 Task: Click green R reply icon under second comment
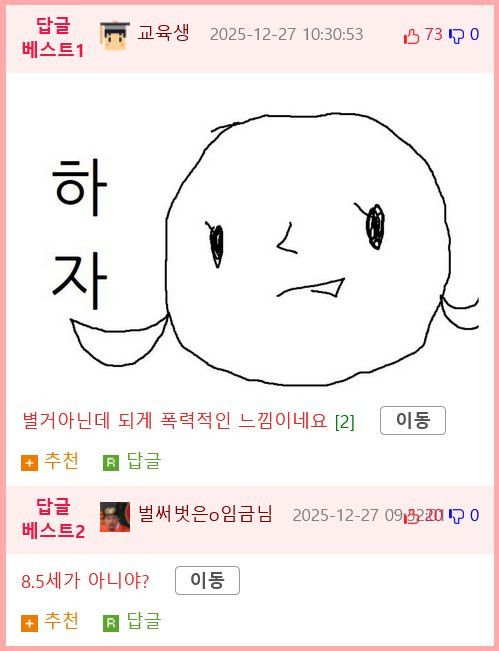click(x=111, y=623)
